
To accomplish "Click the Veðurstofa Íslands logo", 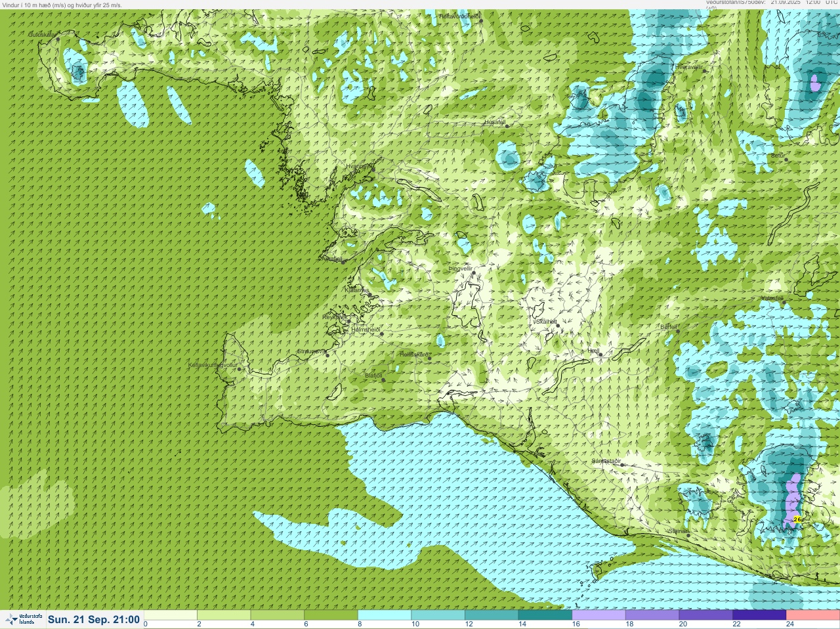I will pos(23,619).
